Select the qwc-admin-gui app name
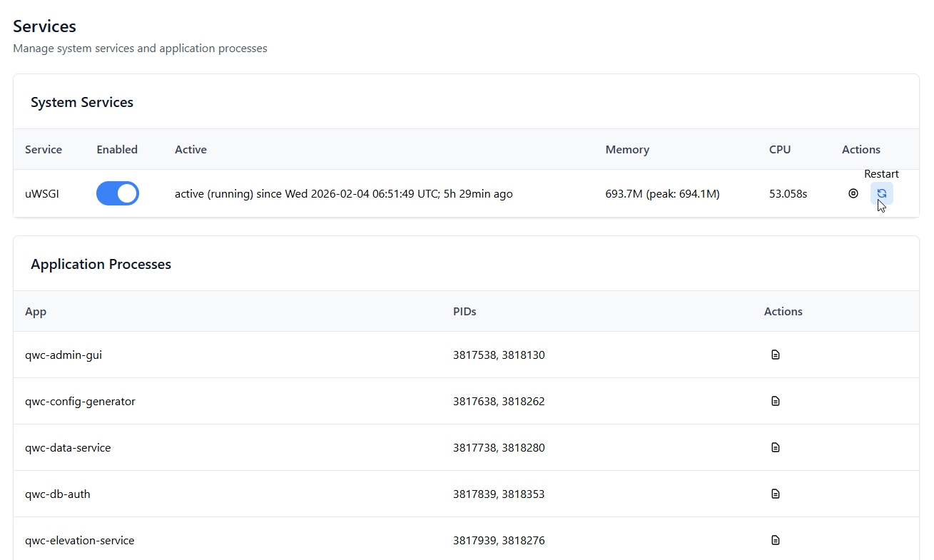This screenshot has width=934, height=560. pyautogui.click(x=64, y=355)
